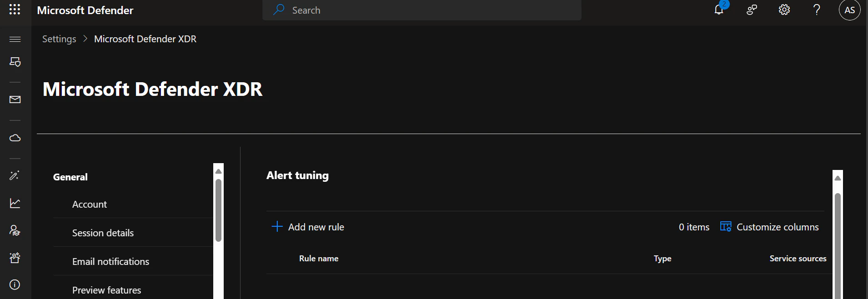The height and width of the screenshot is (299, 868).
Task: Click Alert tuning pane scrollbar thumb
Action: pos(838,246)
